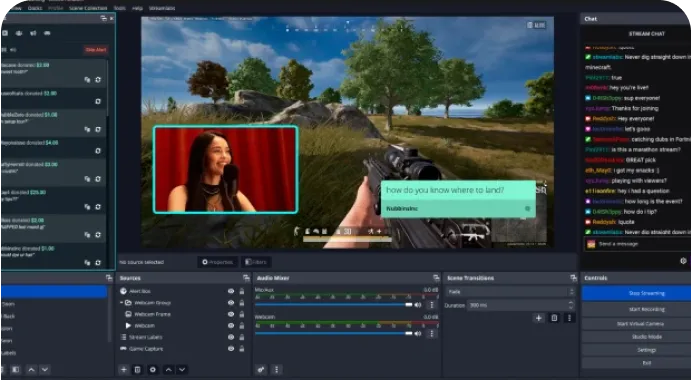The image size is (691, 380).
Task: Open the Tools menu
Action: pyautogui.click(x=119, y=8)
